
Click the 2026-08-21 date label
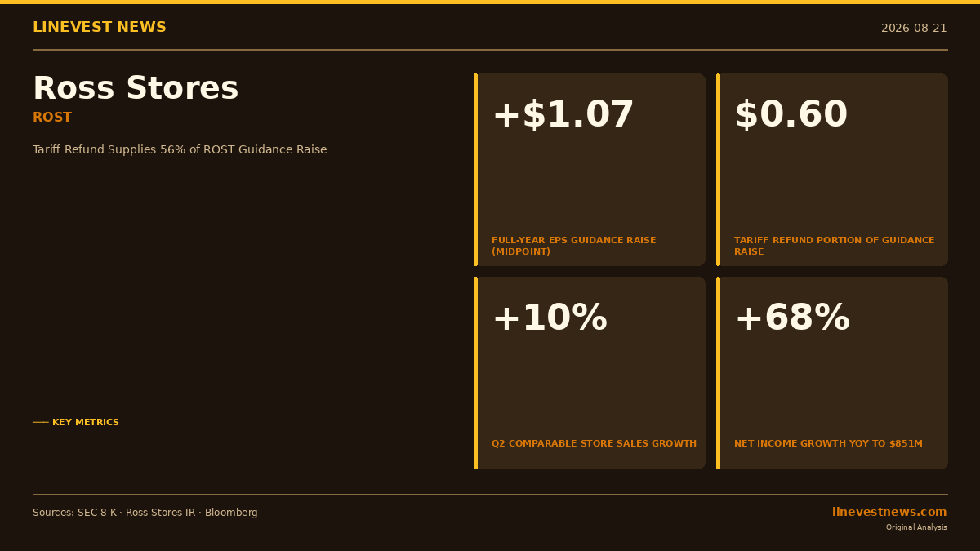pyautogui.click(x=914, y=29)
